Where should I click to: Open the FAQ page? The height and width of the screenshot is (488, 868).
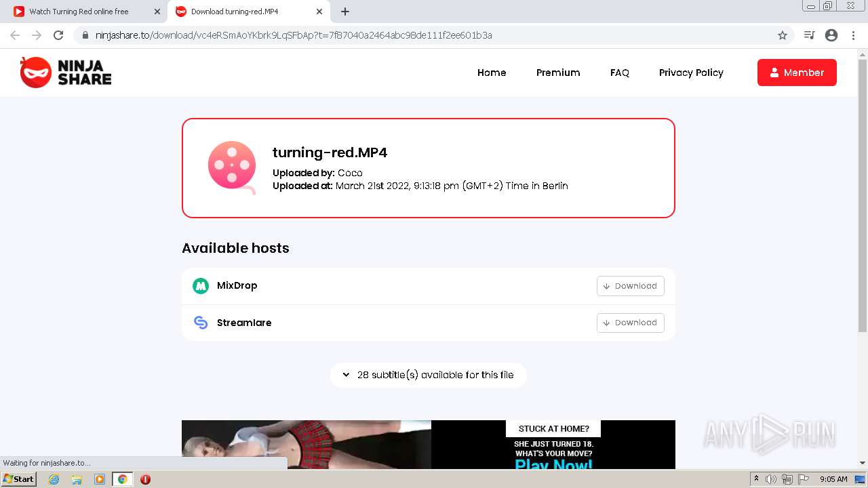[x=620, y=73]
